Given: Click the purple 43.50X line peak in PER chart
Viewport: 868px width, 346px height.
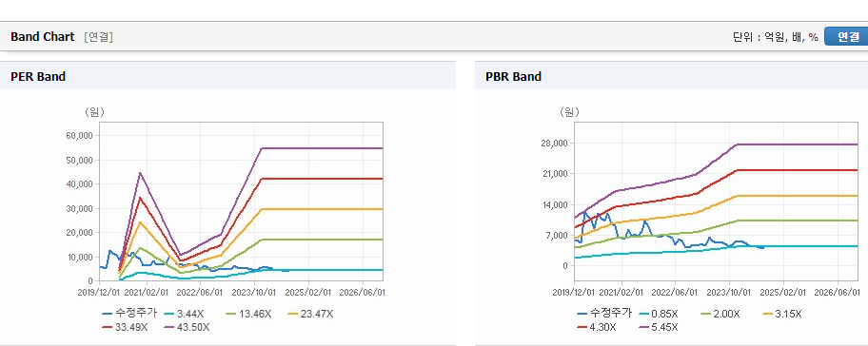Looking at the screenshot, I should click(140, 172).
